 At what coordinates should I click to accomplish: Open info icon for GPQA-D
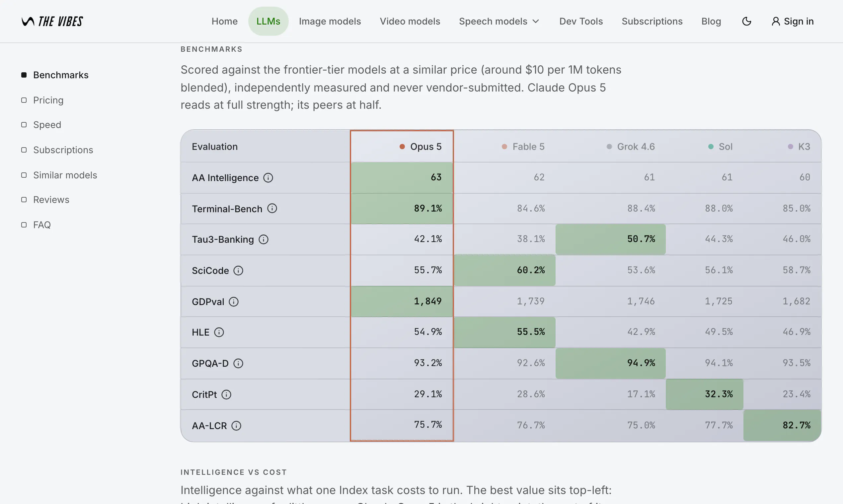(x=238, y=363)
